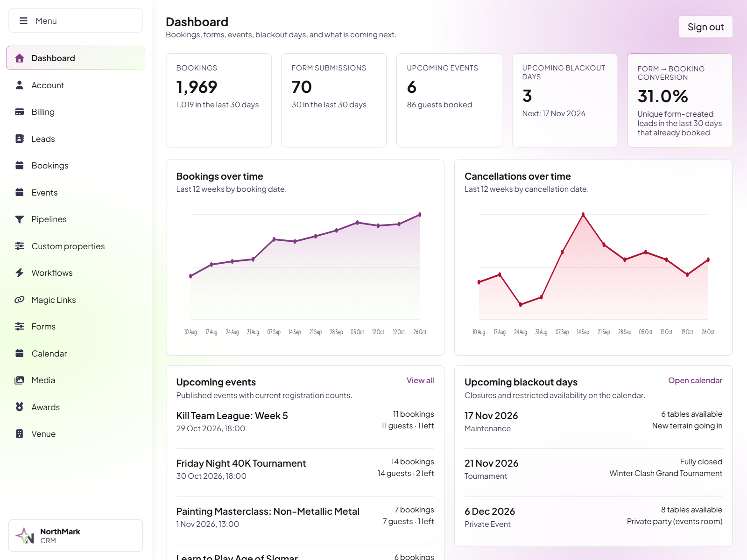747x560 pixels.
Task: Click the Menu label in the sidebar
Action: coord(46,21)
